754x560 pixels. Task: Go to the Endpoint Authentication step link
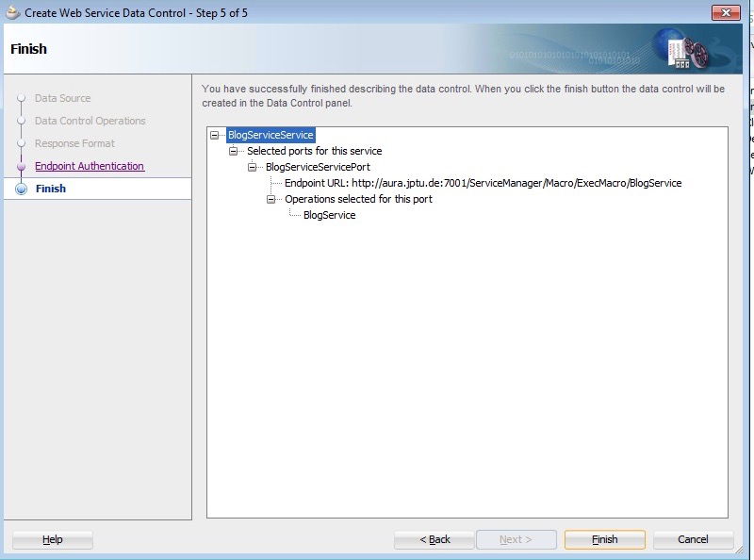point(90,166)
